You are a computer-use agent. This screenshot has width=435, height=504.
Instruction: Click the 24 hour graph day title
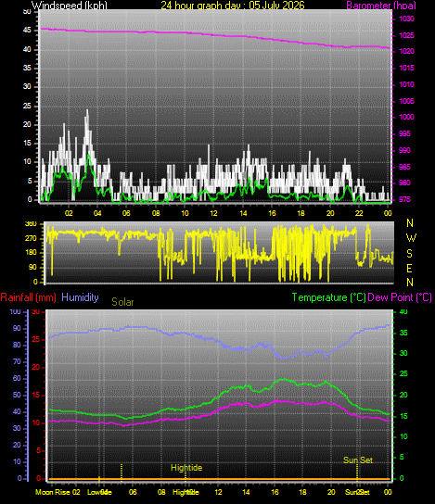(x=233, y=6)
